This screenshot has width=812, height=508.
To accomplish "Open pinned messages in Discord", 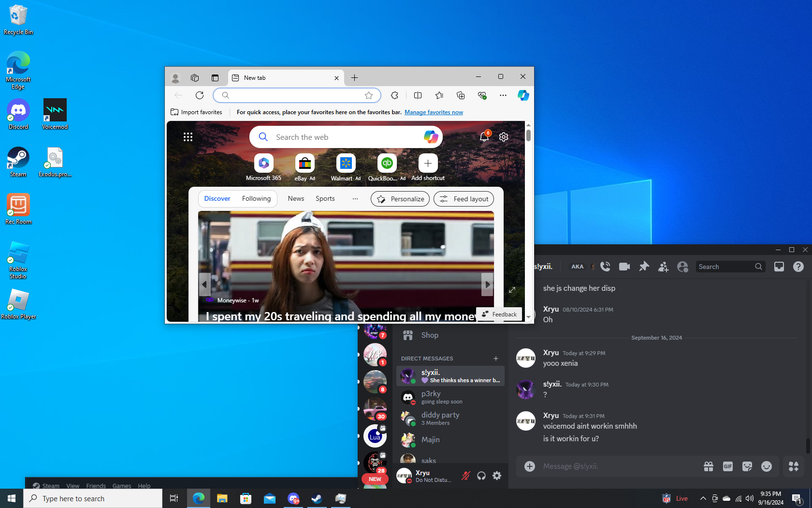I will coord(644,267).
